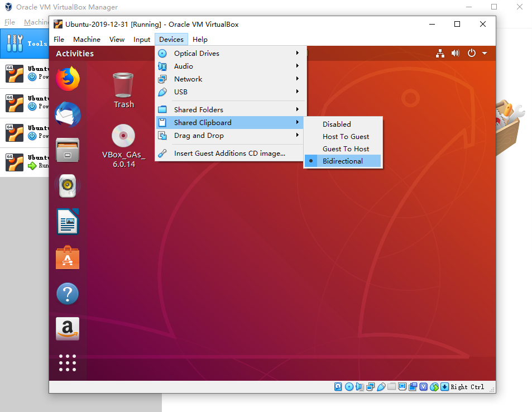The height and width of the screenshot is (412, 532).
Task: Open the View menu
Action: coord(117,40)
